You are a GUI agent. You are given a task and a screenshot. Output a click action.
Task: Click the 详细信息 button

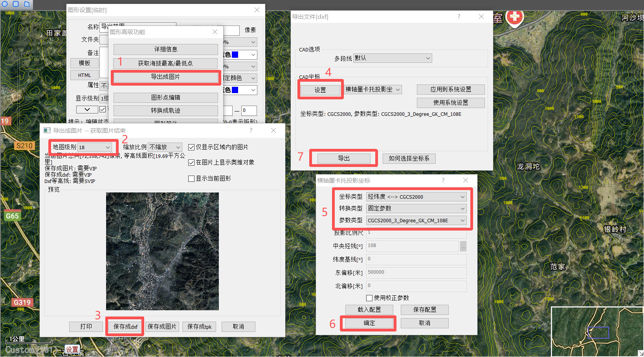point(166,49)
